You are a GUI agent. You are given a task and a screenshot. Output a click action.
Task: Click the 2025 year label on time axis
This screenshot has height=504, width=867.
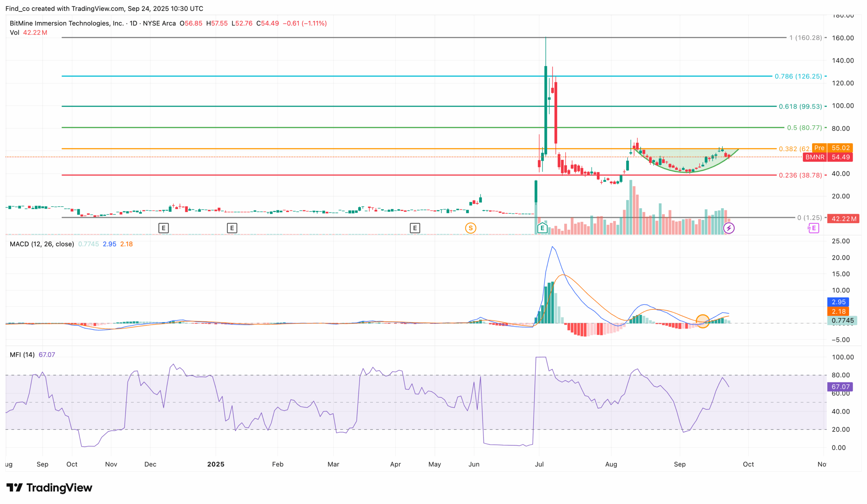point(216,464)
